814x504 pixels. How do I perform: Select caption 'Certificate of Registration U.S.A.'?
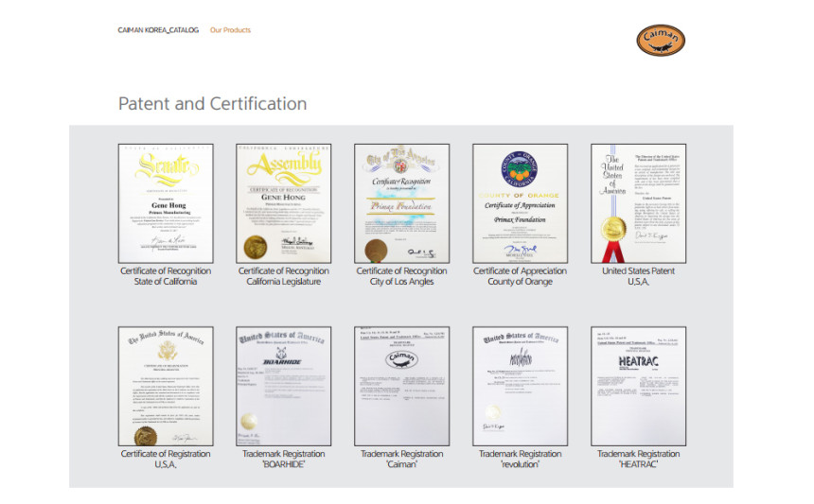point(166,459)
